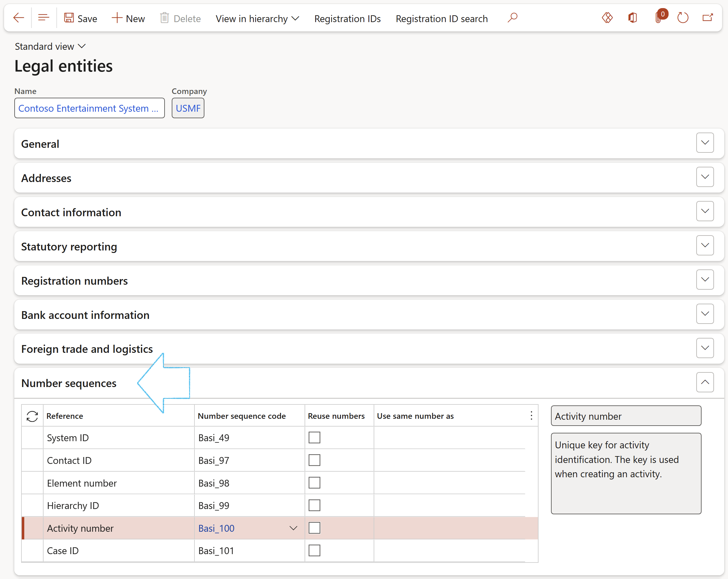
Task: Enable Reuse numbers for Case ID row
Action: tap(314, 551)
